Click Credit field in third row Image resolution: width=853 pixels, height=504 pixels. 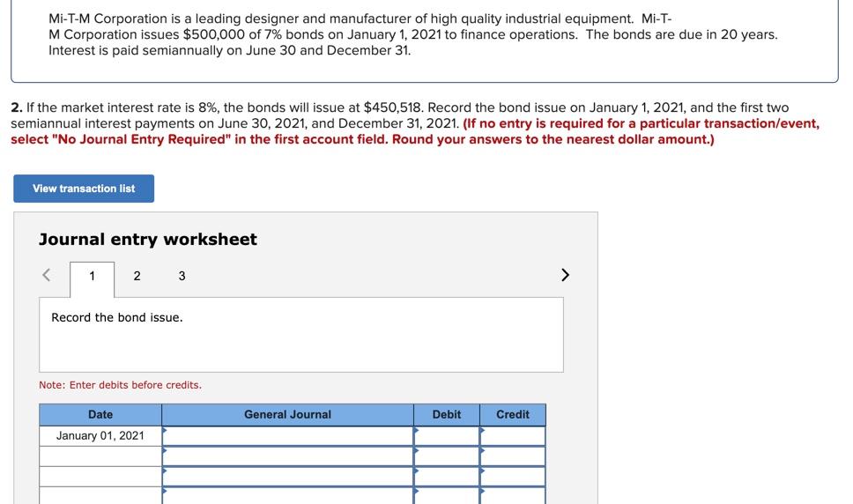[513, 477]
